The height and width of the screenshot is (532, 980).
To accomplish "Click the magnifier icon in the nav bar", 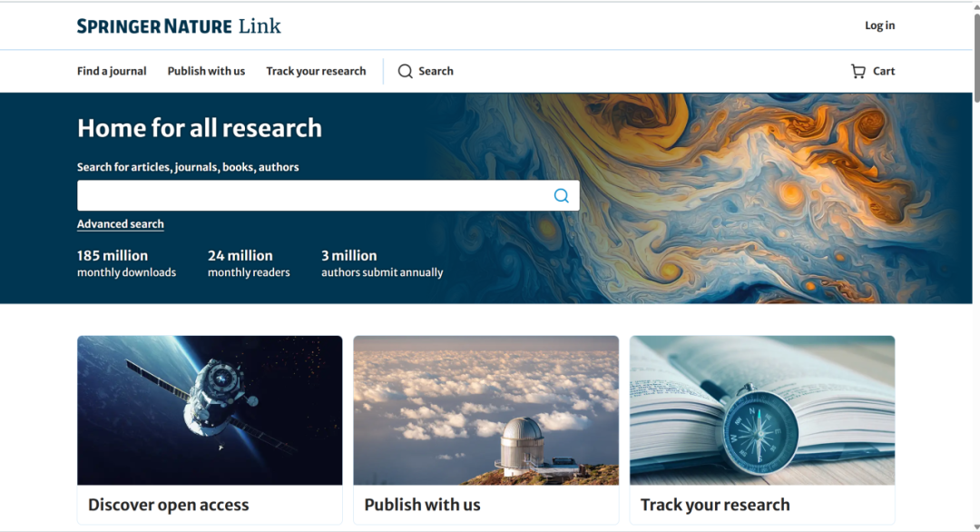I will (x=405, y=72).
